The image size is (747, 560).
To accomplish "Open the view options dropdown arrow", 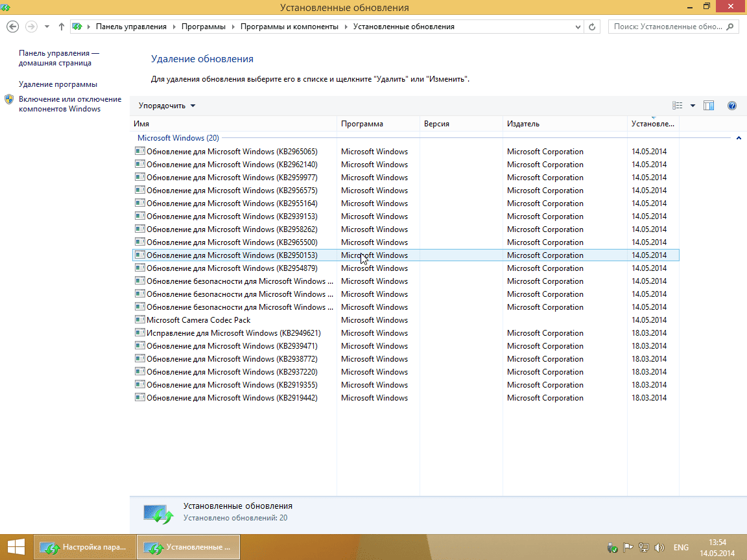I will [693, 106].
